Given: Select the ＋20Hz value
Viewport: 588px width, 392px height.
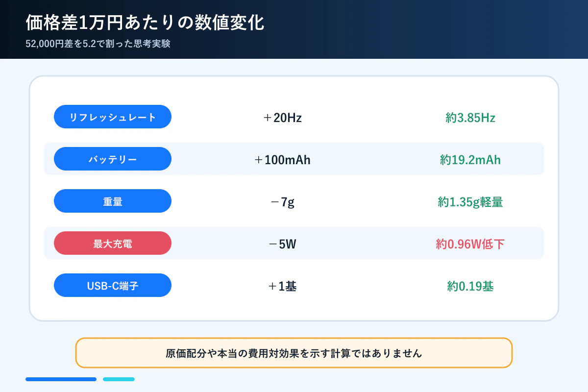Looking at the screenshot, I should pos(282,118).
